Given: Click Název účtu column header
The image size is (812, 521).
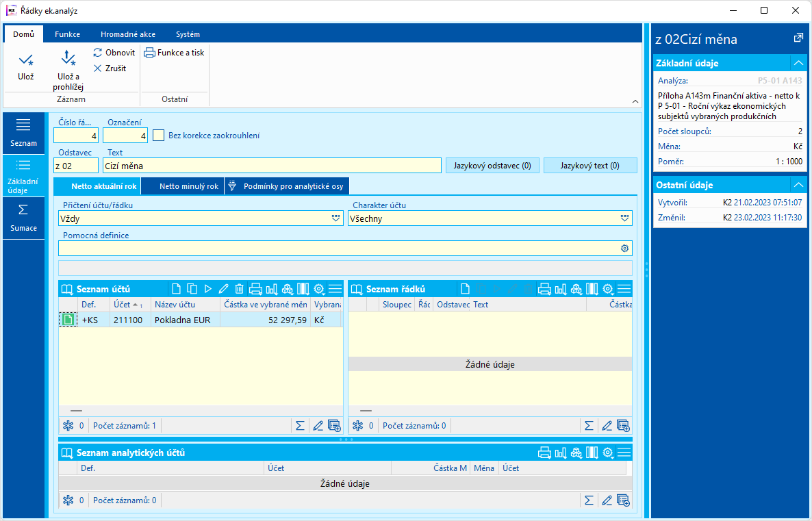Looking at the screenshot, I should pos(186,305).
